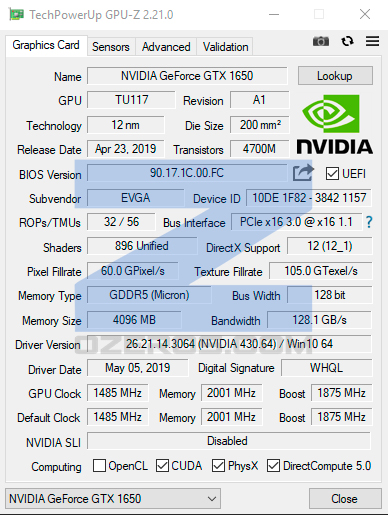Select the Driver Version text field
388x515 pixels.
229,344
